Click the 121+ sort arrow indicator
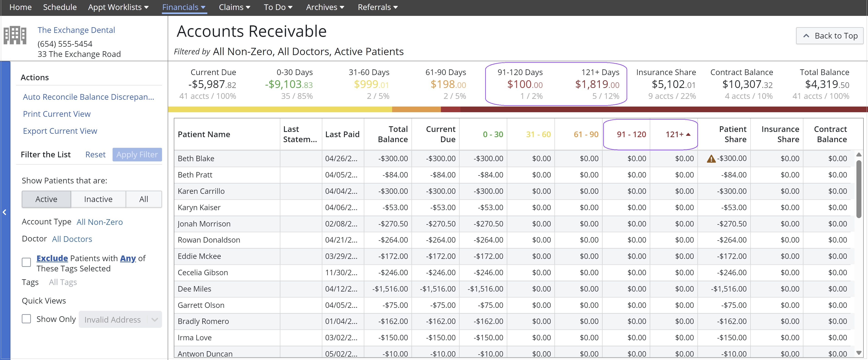Screen dimensions: 868x360 click(688, 134)
